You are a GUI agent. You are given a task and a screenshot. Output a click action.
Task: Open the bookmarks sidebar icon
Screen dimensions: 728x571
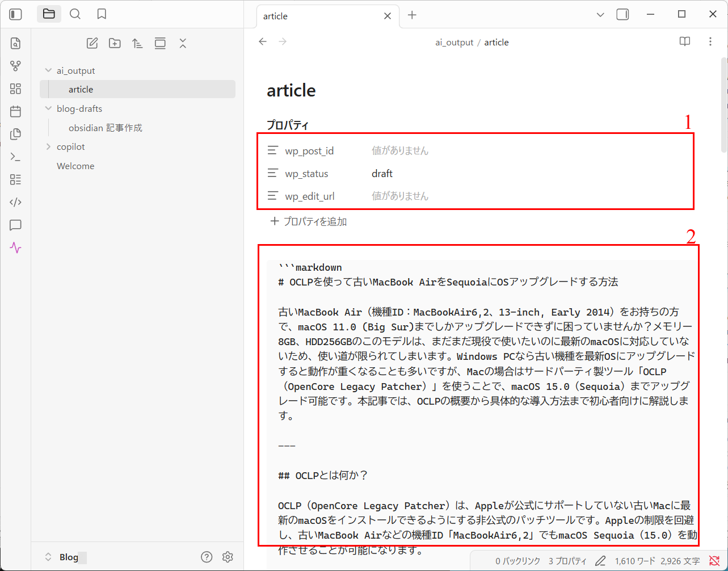102,14
